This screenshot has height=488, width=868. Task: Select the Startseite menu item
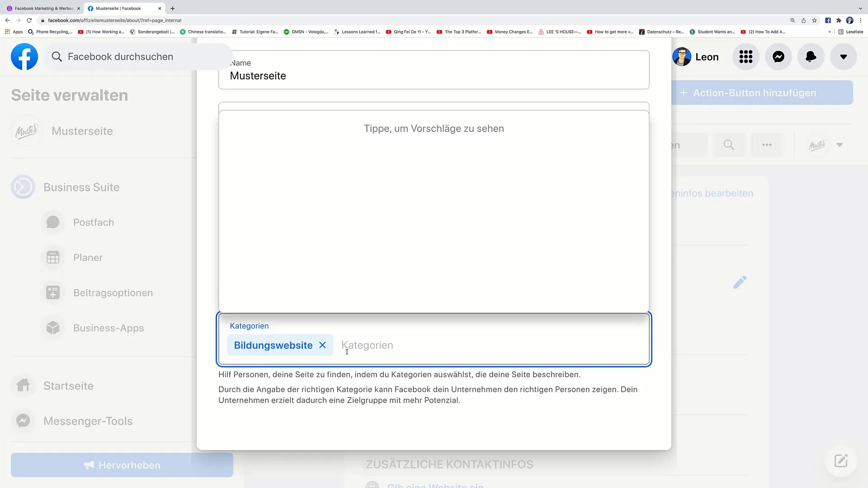[x=68, y=385]
